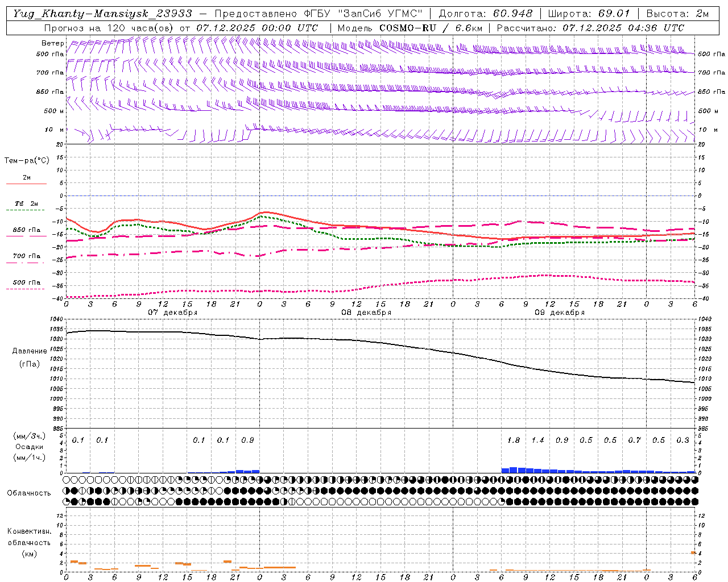Click the Td 2м dew point legend entry
The height and width of the screenshot is (582, 728).
(27, 203)
